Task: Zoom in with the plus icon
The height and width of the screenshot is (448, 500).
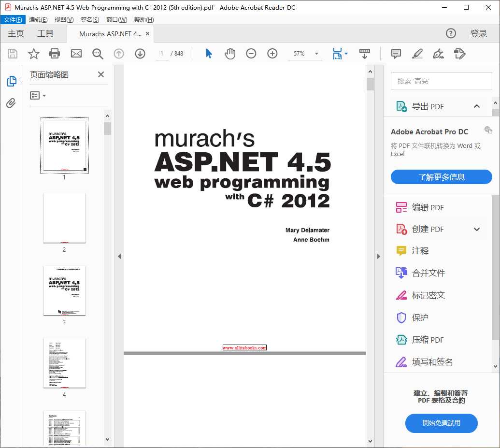Action: [272, 54]
